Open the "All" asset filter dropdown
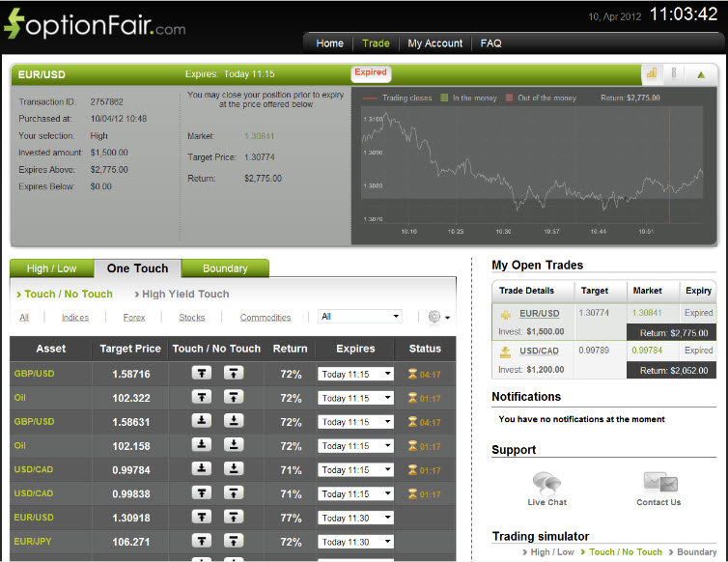 (359, 317)
